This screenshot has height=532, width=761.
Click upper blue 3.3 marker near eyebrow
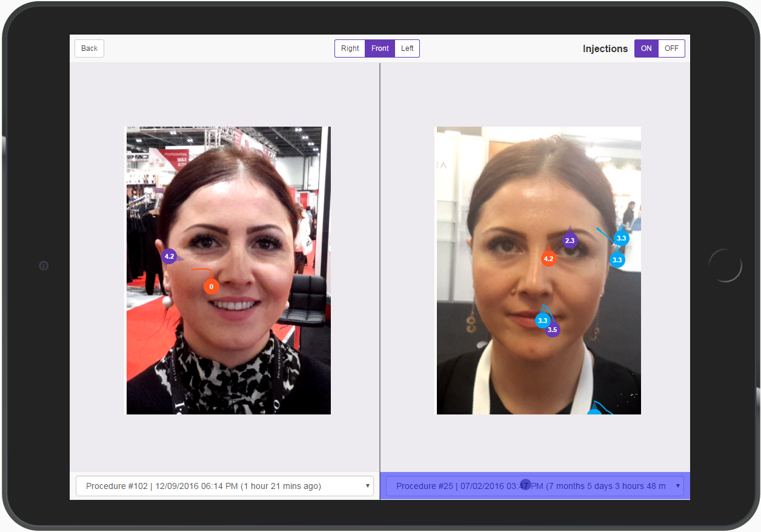(x=621, y=238)
